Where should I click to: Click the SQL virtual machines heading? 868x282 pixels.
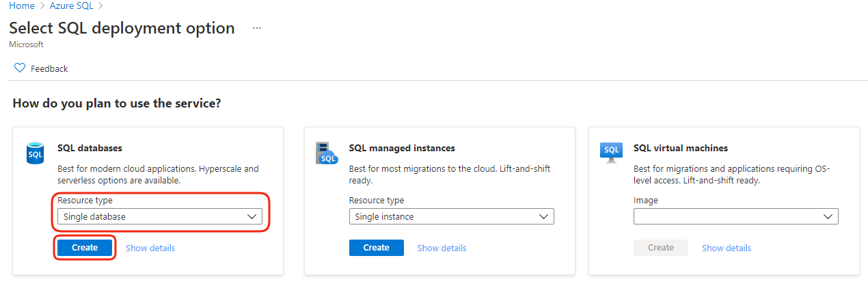681,148
